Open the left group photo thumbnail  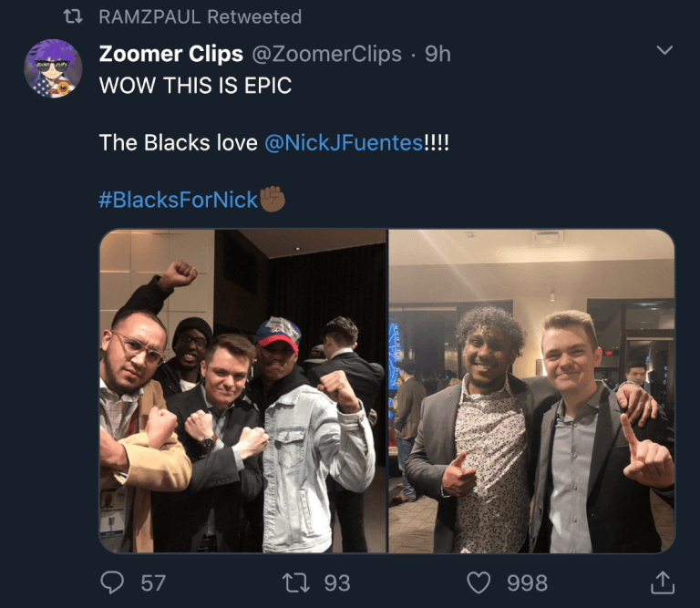point(242,391)
